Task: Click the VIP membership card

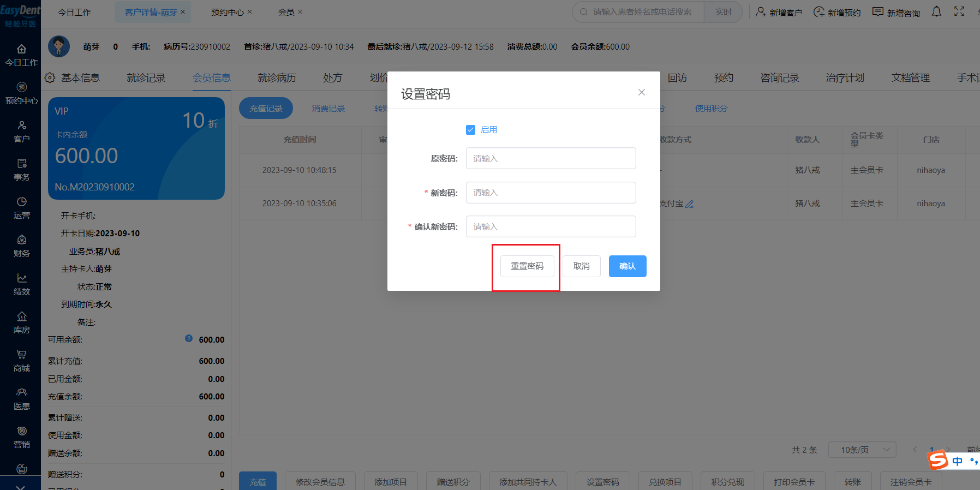Action: click(136, 148)
